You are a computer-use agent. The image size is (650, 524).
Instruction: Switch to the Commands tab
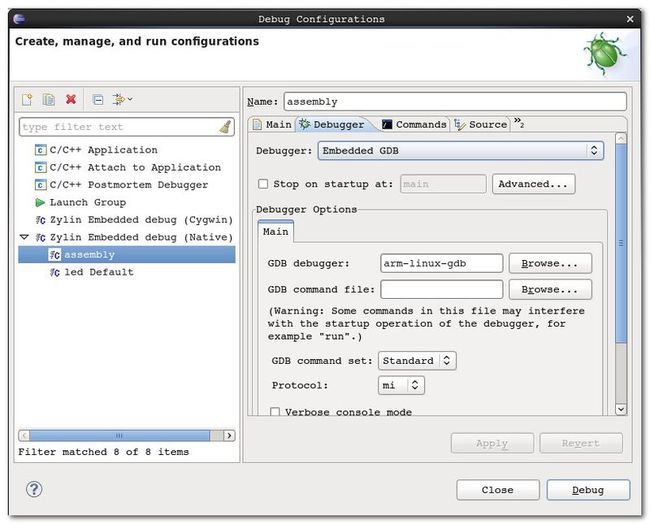415,124
